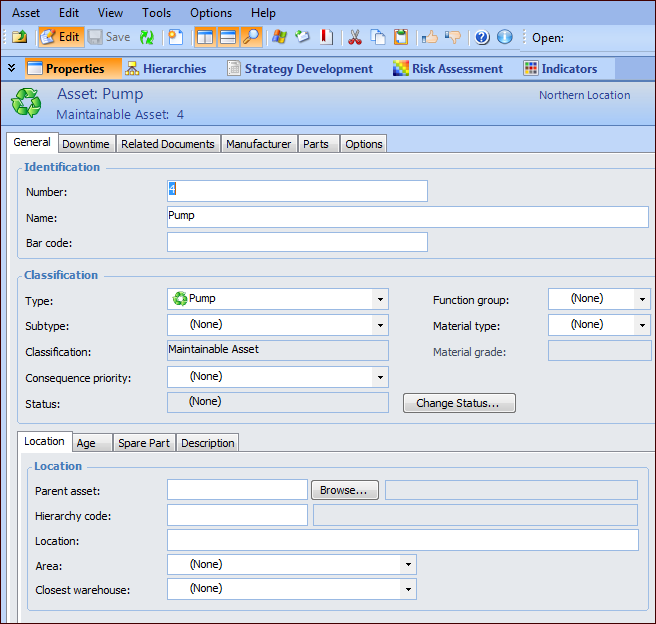Open the Risk Assessment view
Image resolution: width=656 pixels, height=624 pixels.
(x=447, y=69)
